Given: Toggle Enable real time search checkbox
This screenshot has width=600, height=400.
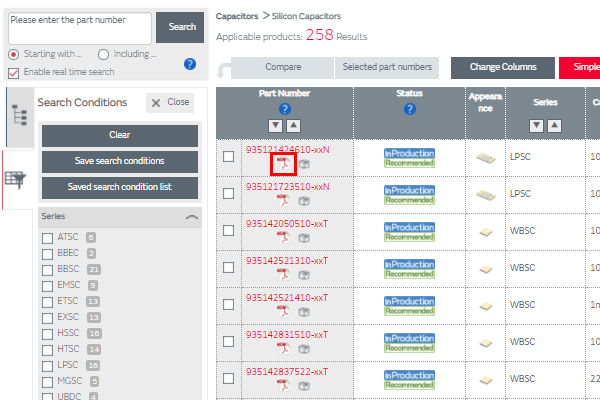Looking at the screenshot, I should pyautogui.click(x=13, y=72).
